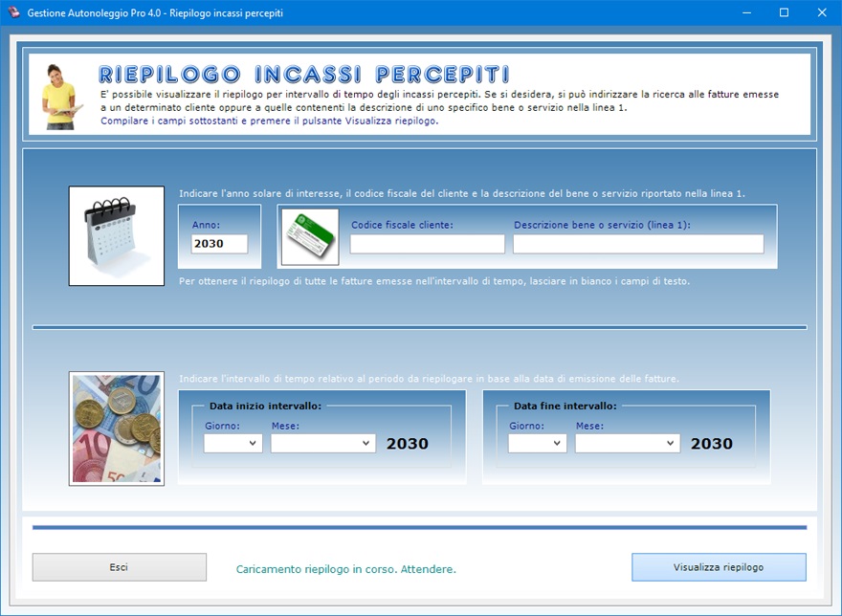Open the end interval Mese dropdown
842x616 pixels.
[628, 444]
